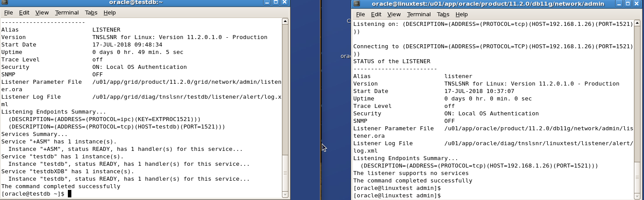Open Help menu in oracle@linuxtest window
This screenshot has height=200, width=644.
click(461, 14)
